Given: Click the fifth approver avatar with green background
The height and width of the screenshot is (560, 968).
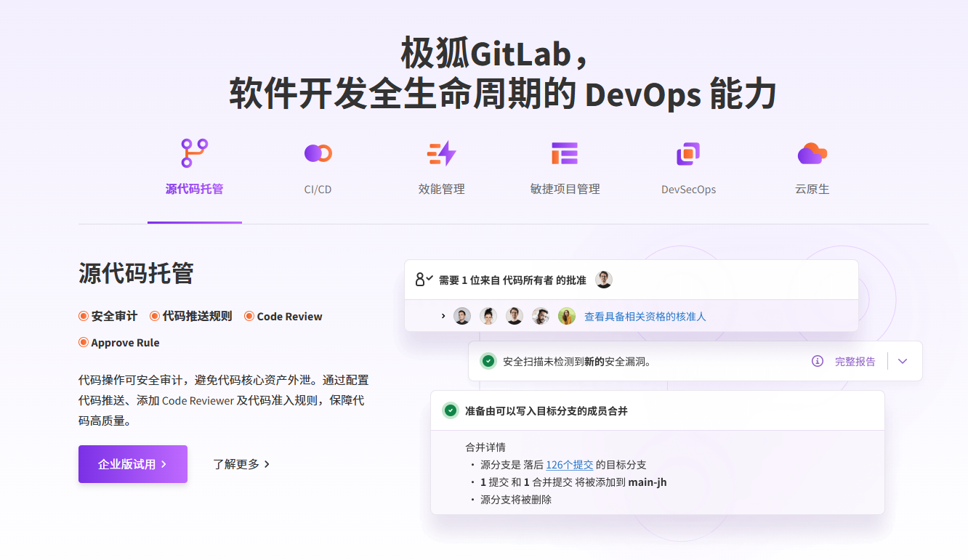Looking at the screenshot, I should [567, 316].
